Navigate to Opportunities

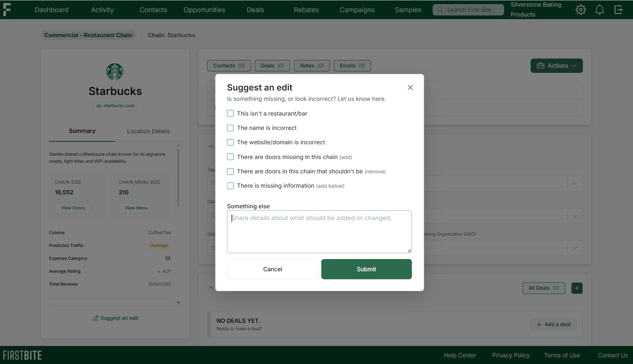(204, 10)
